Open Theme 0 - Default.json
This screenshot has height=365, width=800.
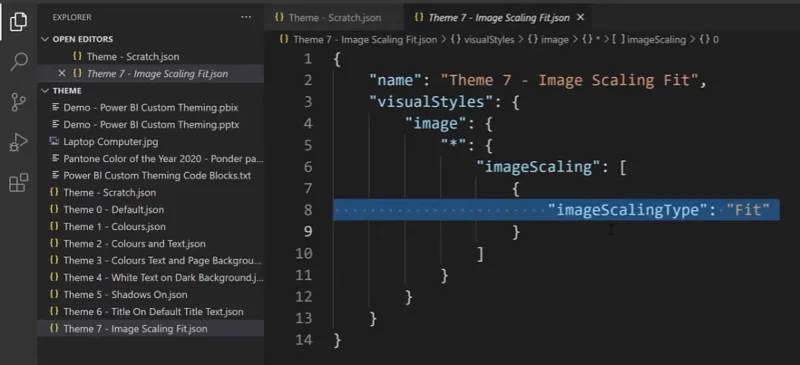(151, 210)
